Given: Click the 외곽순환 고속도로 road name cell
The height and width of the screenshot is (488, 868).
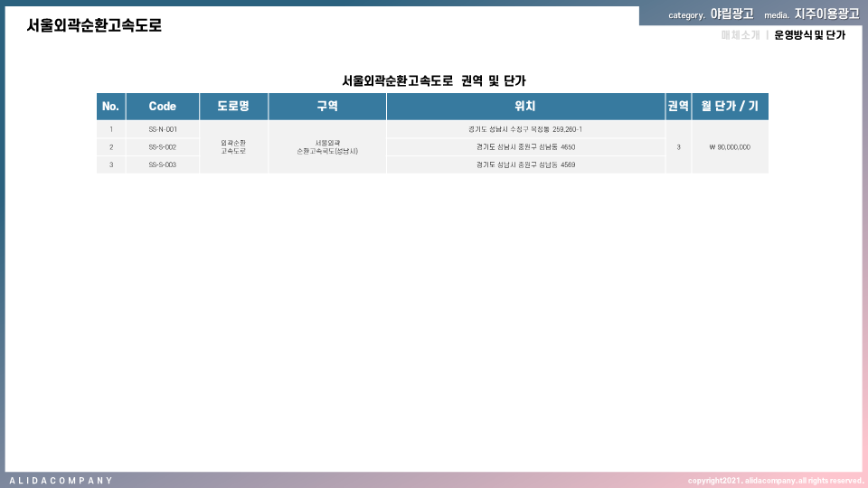Looking at the screenshot, I should [x=233, y=146].
